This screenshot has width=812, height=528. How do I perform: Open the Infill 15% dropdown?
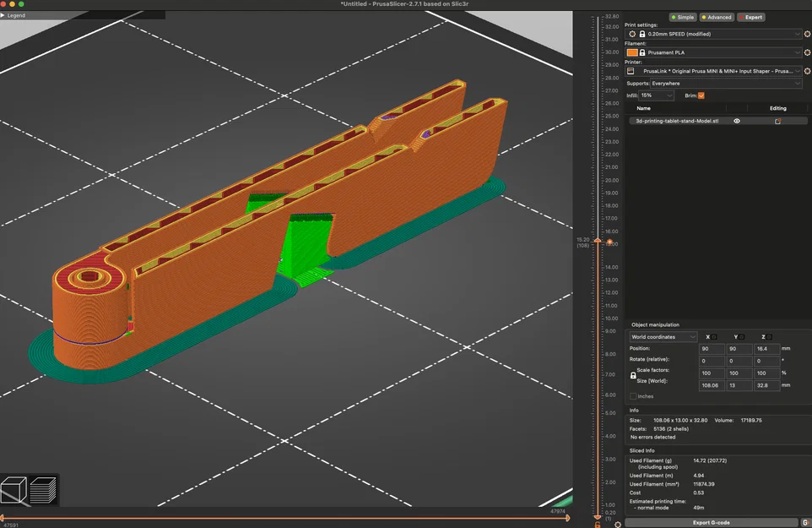pos(656,95)
